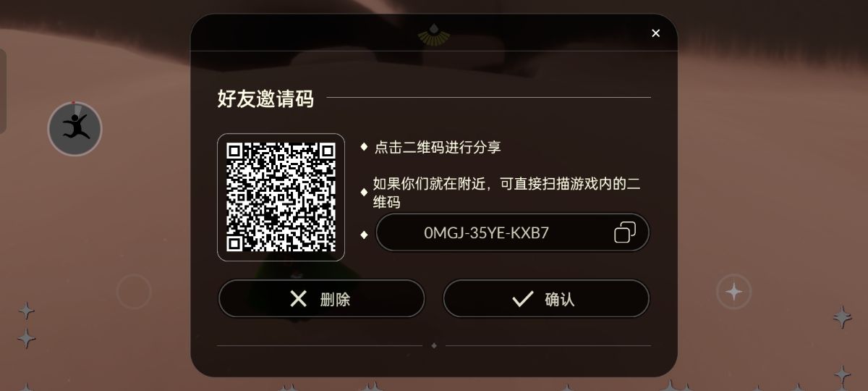Select the 0MGJ-35YE-KXB7 invite code field

[x=512, y=232]
